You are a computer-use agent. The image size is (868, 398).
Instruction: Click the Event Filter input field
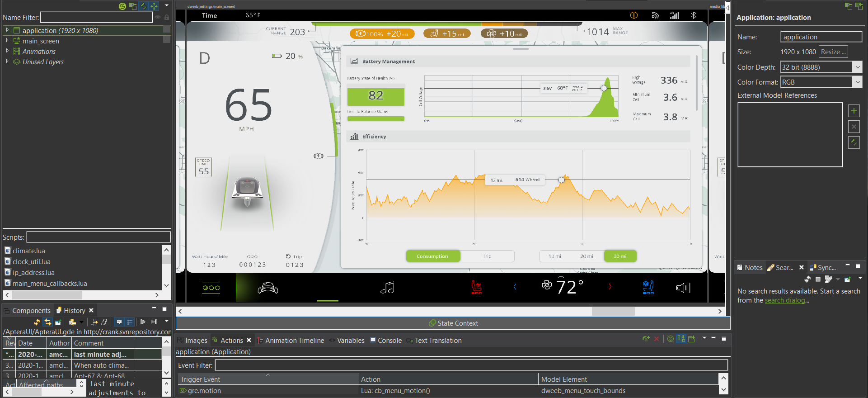click(471, 365)
